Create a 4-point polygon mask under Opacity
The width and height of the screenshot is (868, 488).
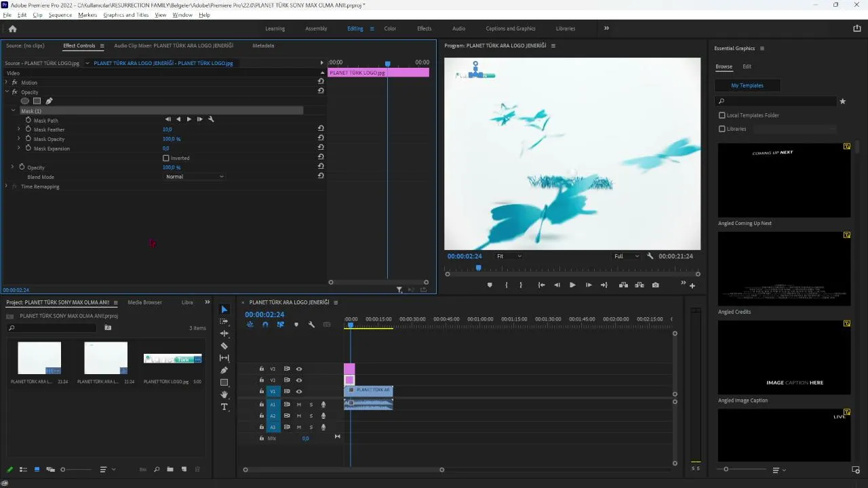37,101
